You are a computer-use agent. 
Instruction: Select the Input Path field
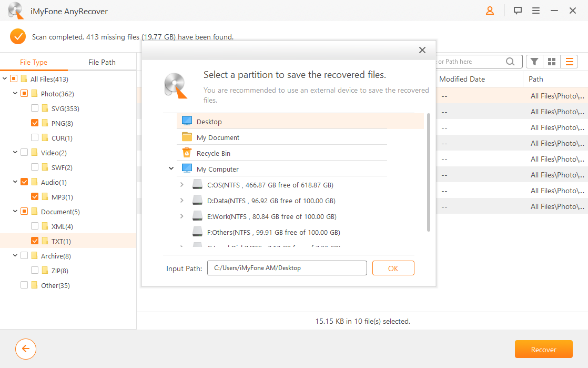click(x=287, y=267)
